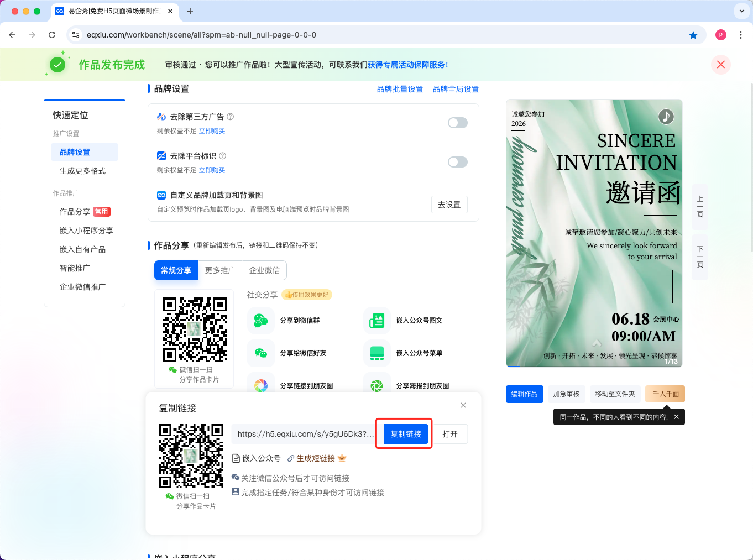
Task: Bookmark this page with the star icon
Action: (x=693, y=35)
